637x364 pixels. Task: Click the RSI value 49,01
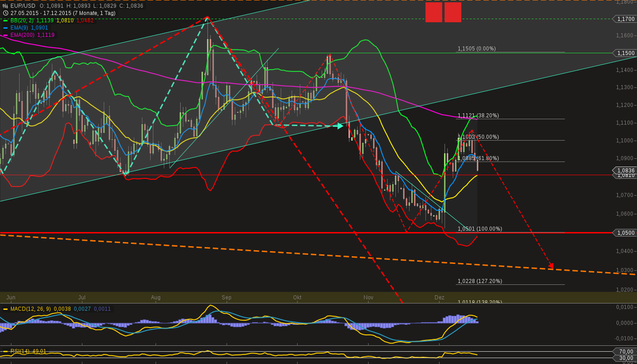pos(39,351)
